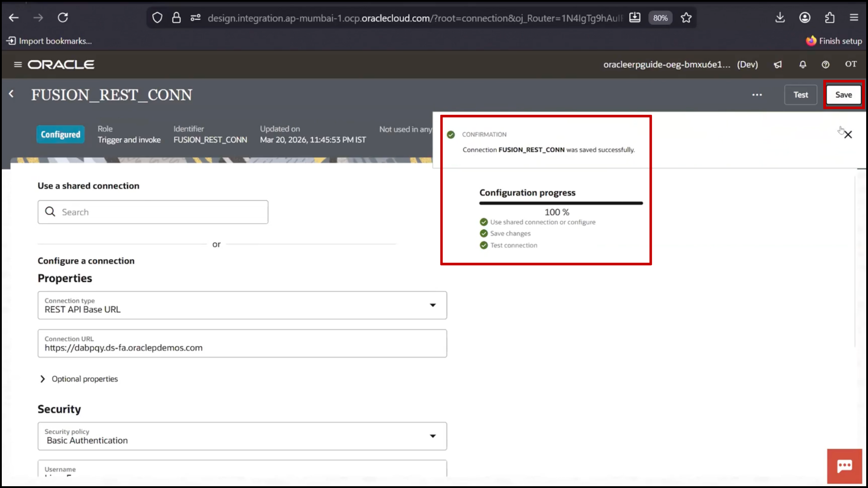This screenshot has width=868, height=488.
Task: Open the OT user profile menu
Action: coord(851,64)
